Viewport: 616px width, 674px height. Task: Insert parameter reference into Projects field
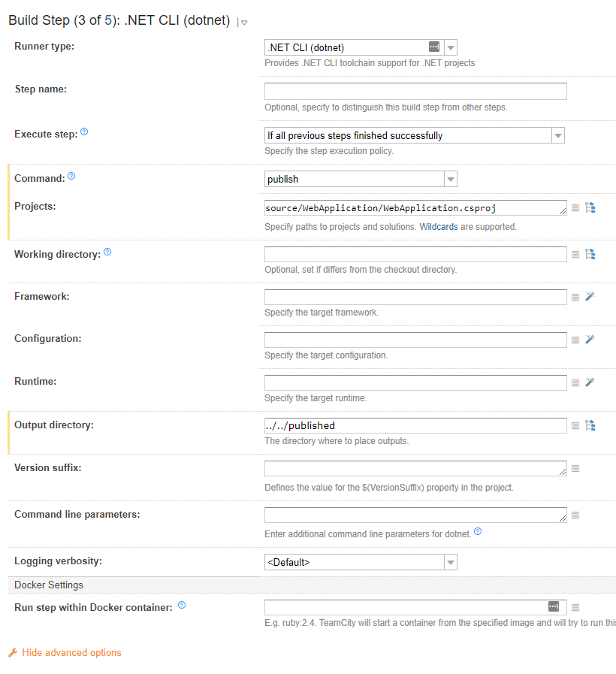575,208
